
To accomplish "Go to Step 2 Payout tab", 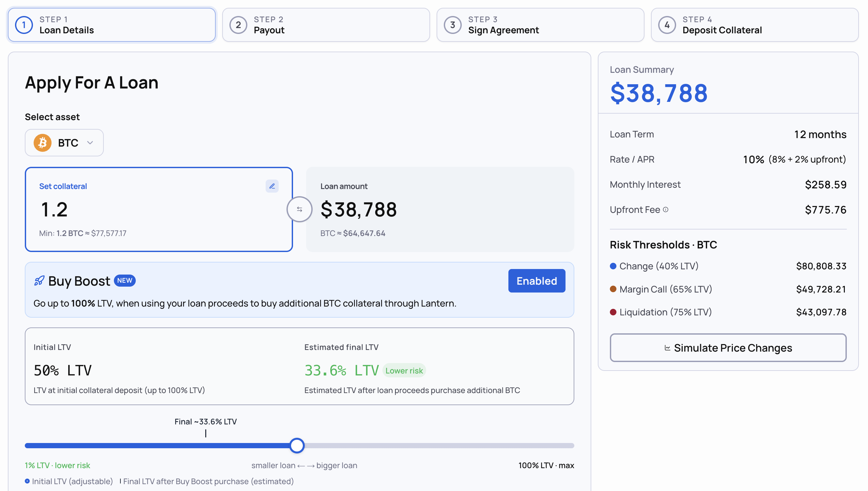I will [326, 25].
